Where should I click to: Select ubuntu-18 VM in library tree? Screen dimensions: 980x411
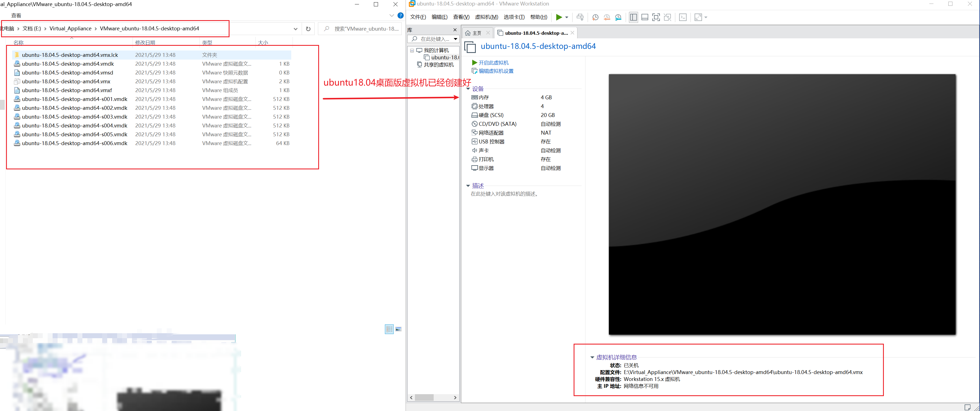pyautogui.click(x=441, y=58)
